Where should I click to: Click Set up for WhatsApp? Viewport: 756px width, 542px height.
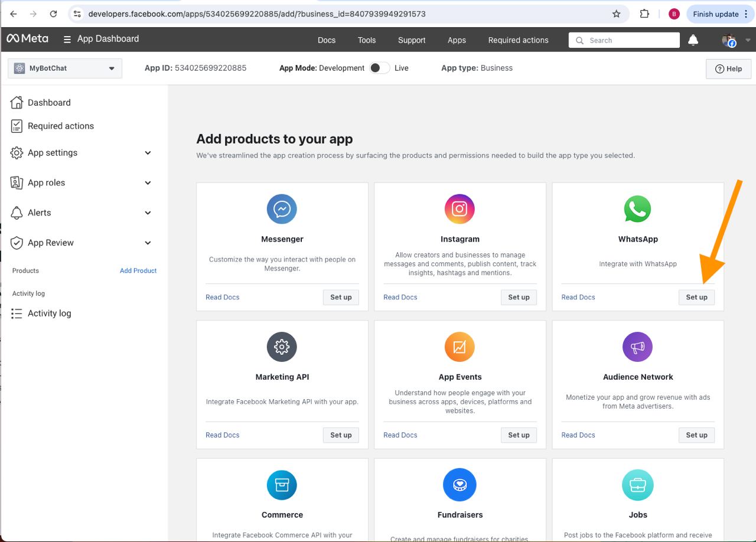(x=696, y=297)
